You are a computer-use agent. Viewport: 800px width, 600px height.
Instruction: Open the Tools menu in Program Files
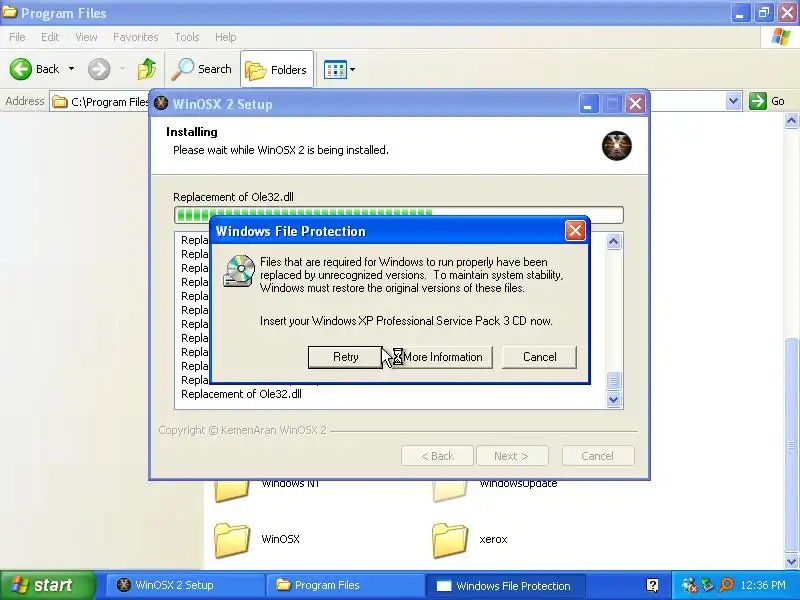click(x=187, y=37)
